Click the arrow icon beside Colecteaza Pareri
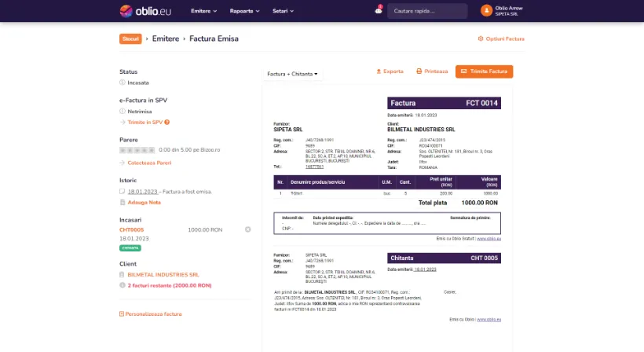This screenshot has height=352, width=644. 123,163
